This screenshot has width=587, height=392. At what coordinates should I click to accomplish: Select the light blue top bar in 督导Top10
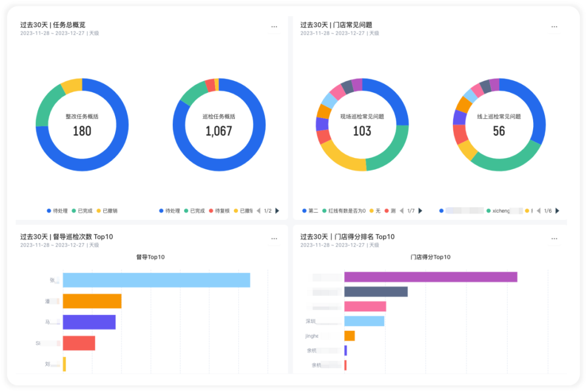tap(157, 280)
